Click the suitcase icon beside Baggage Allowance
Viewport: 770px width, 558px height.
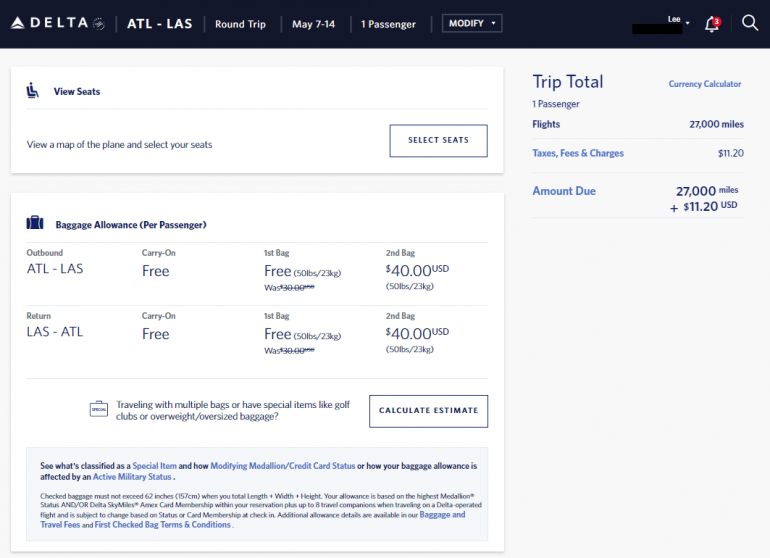tap(35, 224)
